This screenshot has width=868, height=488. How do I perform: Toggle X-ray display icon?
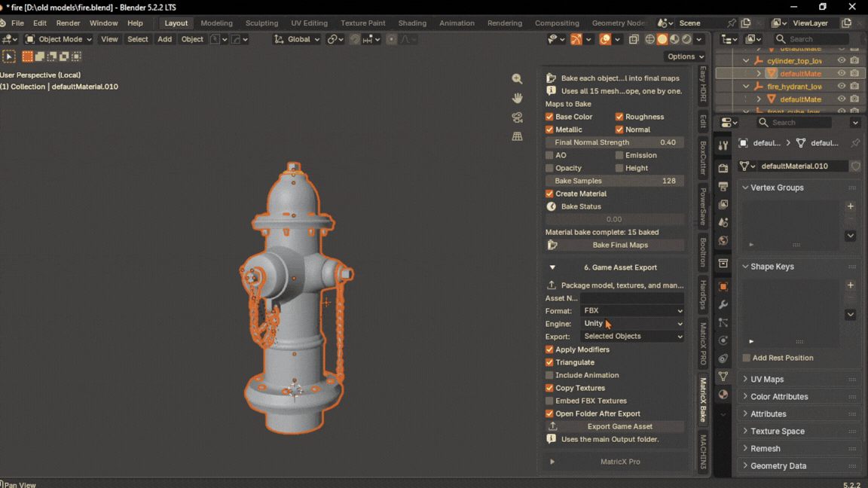(634, 39)
